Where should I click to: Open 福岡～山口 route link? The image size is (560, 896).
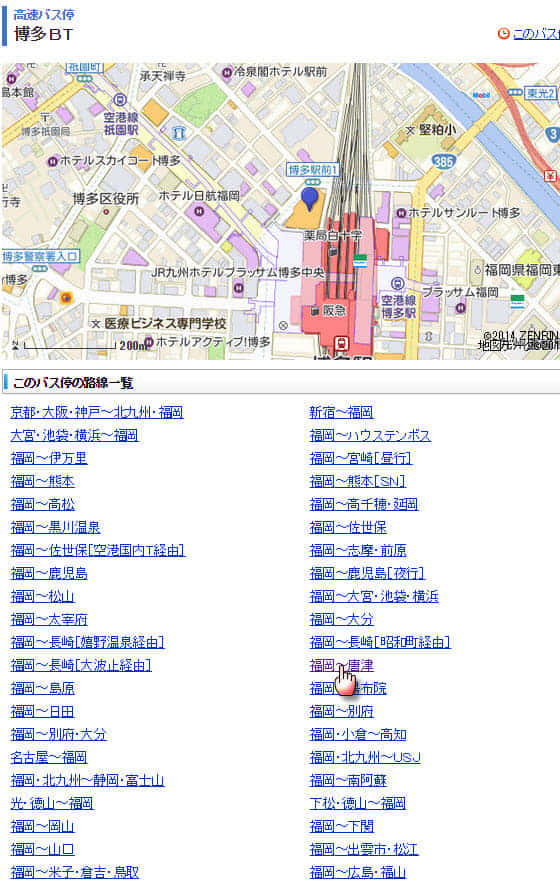pyautogui.click(x=42, y=849)
